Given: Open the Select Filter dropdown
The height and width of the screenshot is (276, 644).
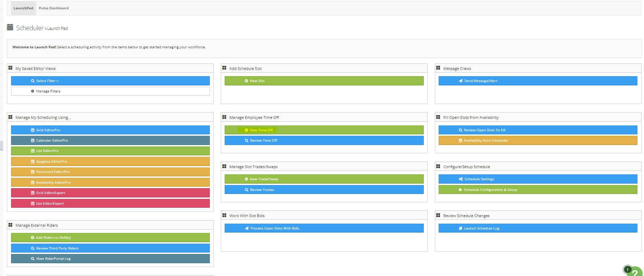Looking at the screenshot, I should tap(110, 81).
